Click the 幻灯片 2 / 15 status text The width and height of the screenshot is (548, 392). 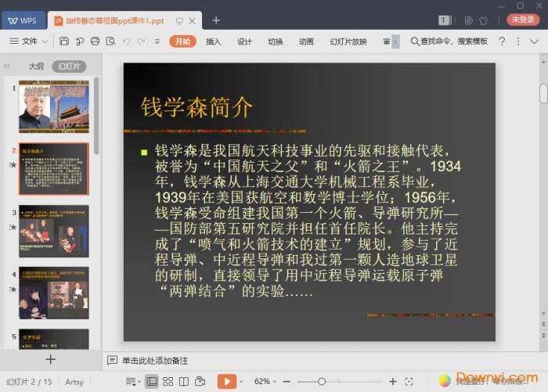click(29, 382)
